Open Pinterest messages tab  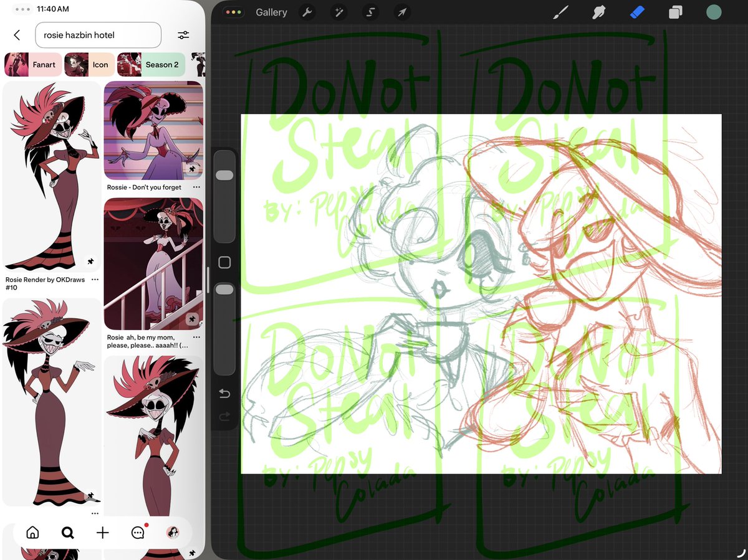tap(138, 533)
